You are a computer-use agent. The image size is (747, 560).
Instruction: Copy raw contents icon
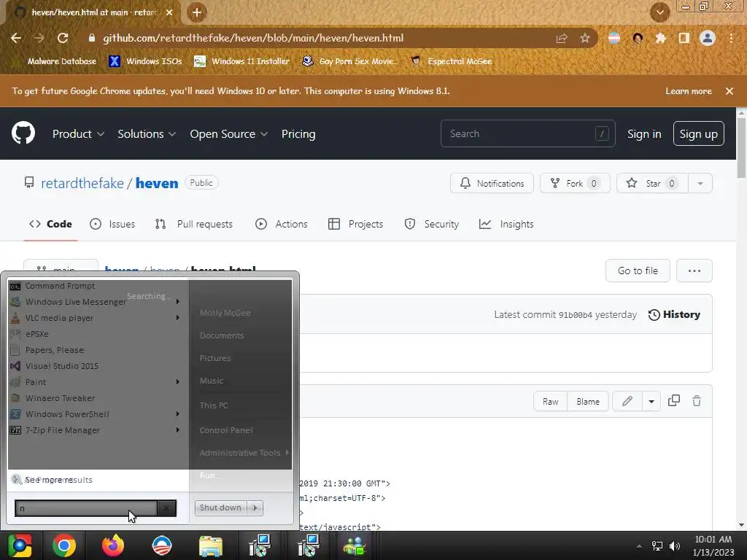tap(673, 401)
